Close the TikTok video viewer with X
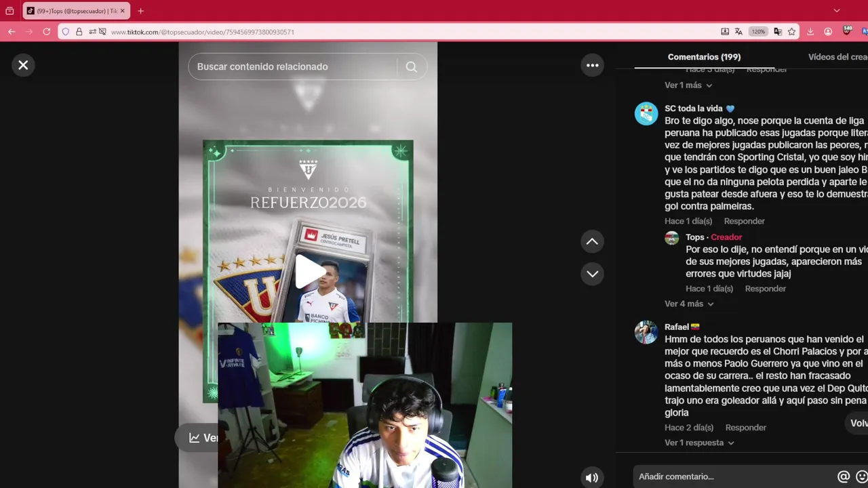 tap(23, 65)
